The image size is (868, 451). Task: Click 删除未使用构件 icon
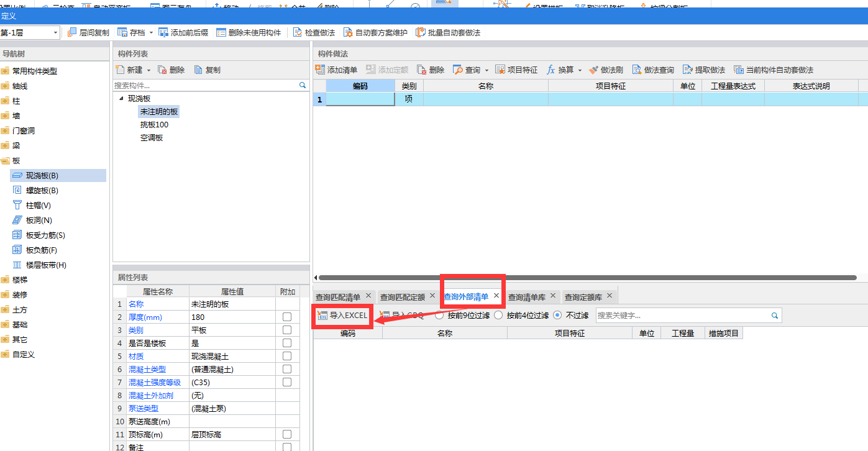(221, 32)
